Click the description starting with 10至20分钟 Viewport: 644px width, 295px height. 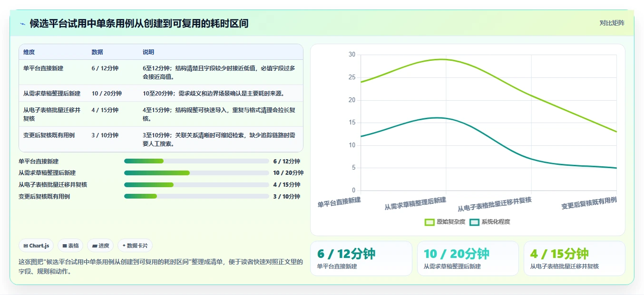point(213,94)
